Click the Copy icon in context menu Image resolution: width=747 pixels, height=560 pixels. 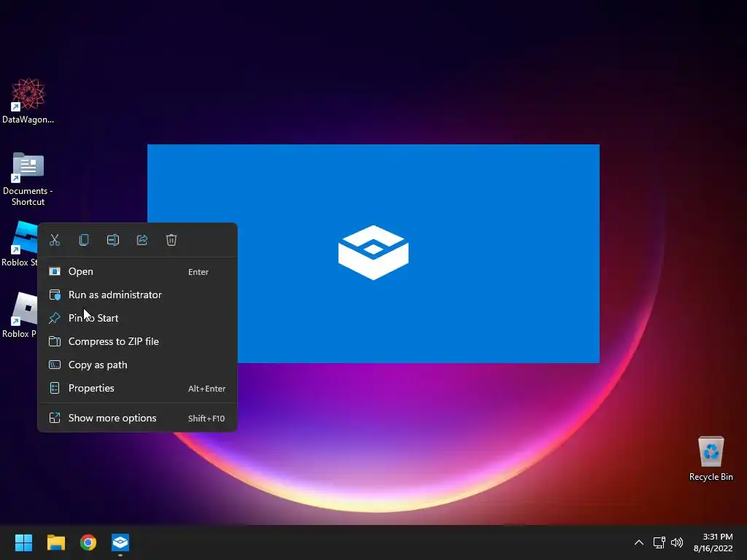tap(84, 240)
